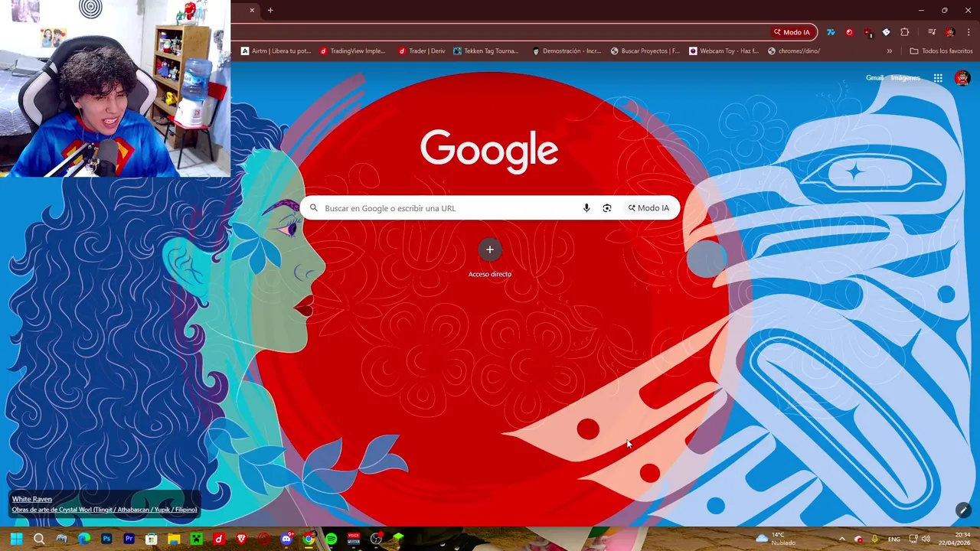Open the Extensions puzzle menu
Screen dimensions: 980x551
click(x=905, y=32)
